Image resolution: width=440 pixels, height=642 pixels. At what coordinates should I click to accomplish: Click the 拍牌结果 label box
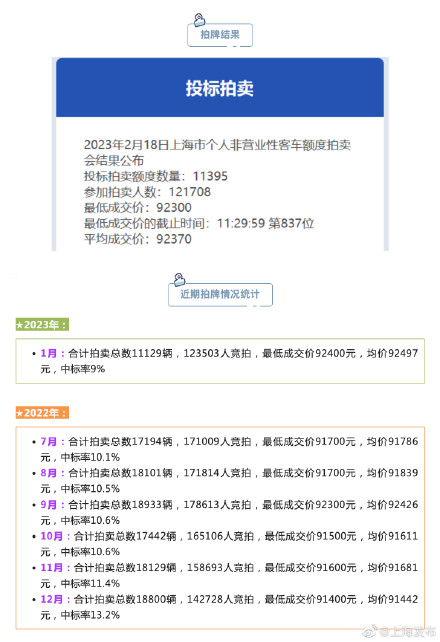point(220,35)
